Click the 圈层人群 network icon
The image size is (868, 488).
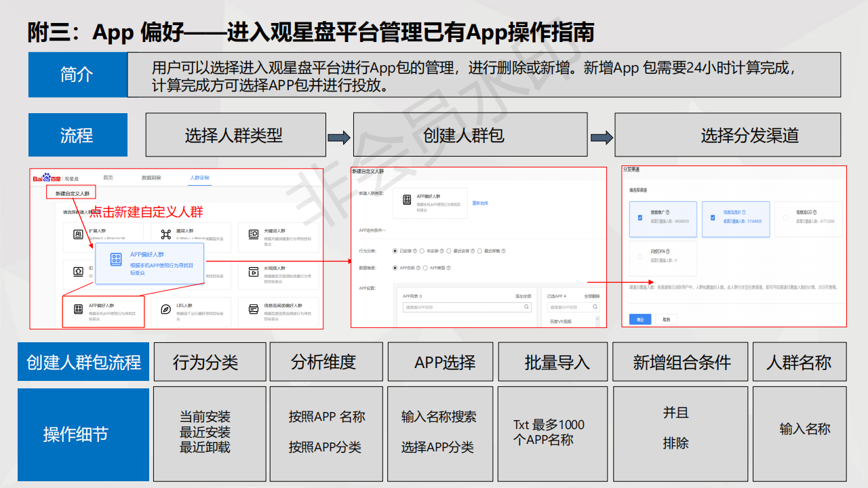coord(166,234)
